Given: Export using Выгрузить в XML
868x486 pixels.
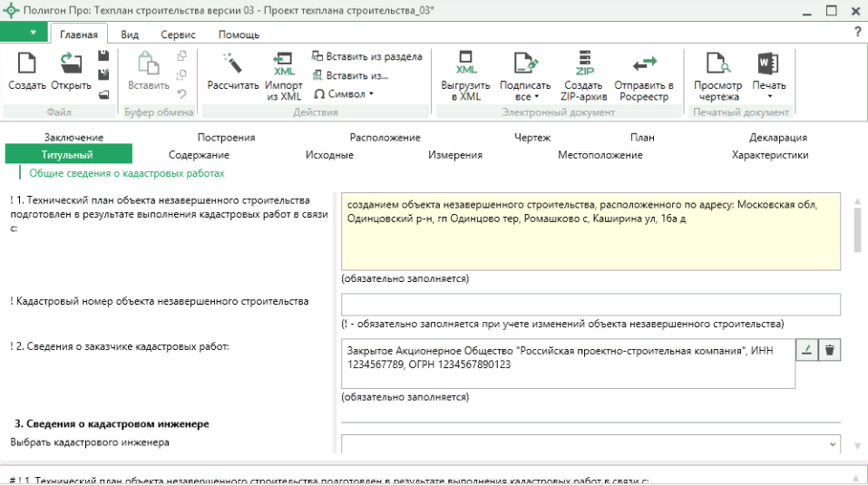Looking at the screenshot, I should click(x=465, y=74).
